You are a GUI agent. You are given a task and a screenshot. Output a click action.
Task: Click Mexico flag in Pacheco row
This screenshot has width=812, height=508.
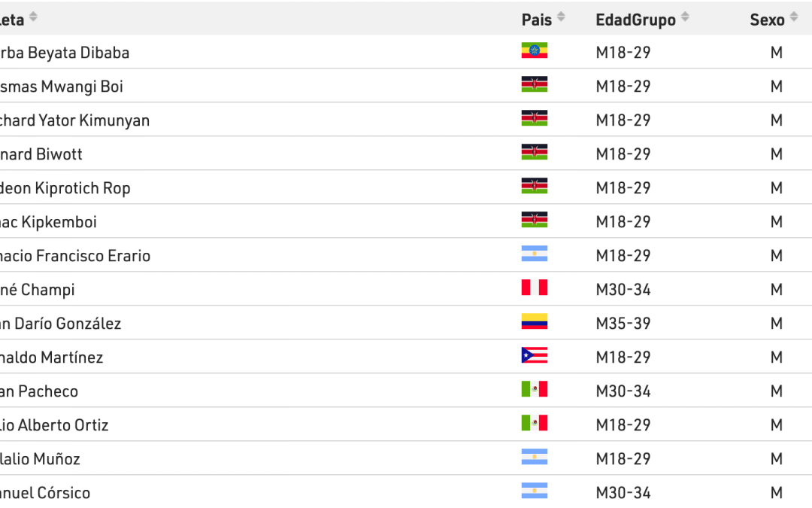[534, 390]
